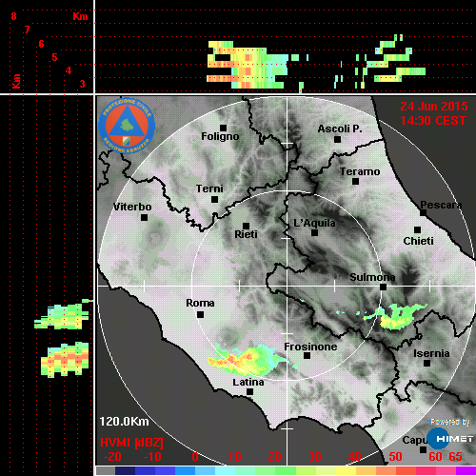Click the Pescara city marker square

tap(423, 213)
